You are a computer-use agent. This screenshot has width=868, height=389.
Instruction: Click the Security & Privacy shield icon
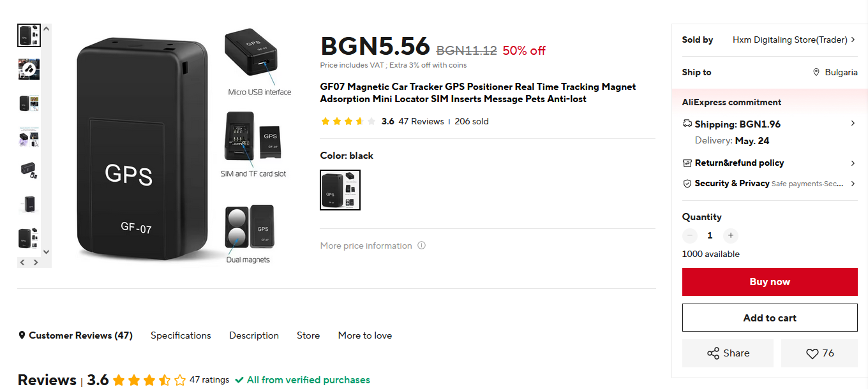(x=687, y=184)
